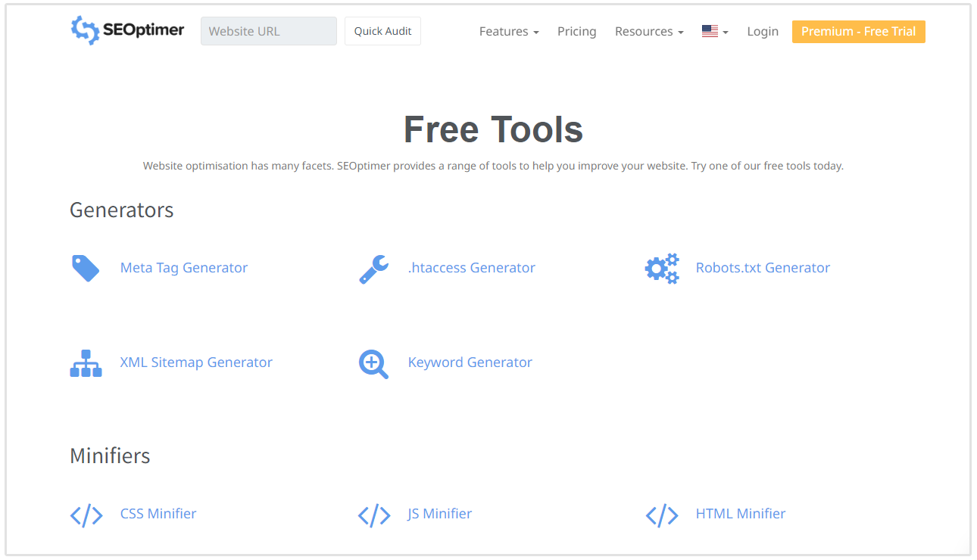Screen dimensions: 977x560
Task: Go to the Login page
Action: coord(762,32)
